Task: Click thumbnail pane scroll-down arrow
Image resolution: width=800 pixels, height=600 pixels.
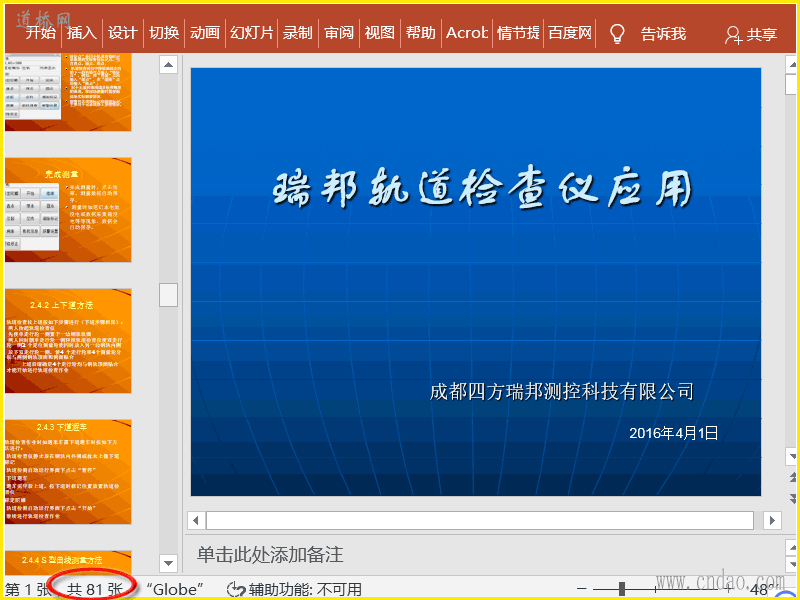Action: (168, 563)
